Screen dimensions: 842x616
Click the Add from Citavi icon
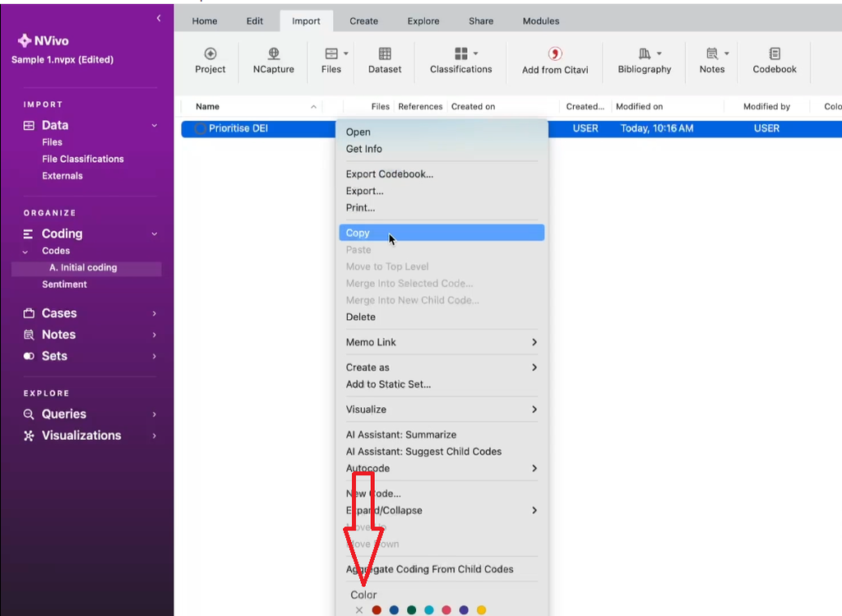(555, 53)
